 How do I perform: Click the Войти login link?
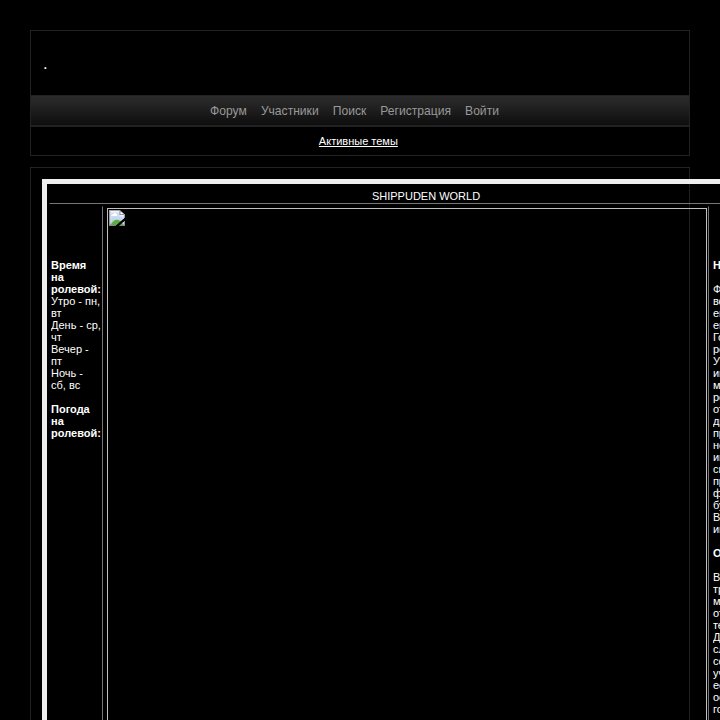coord(482,111)
